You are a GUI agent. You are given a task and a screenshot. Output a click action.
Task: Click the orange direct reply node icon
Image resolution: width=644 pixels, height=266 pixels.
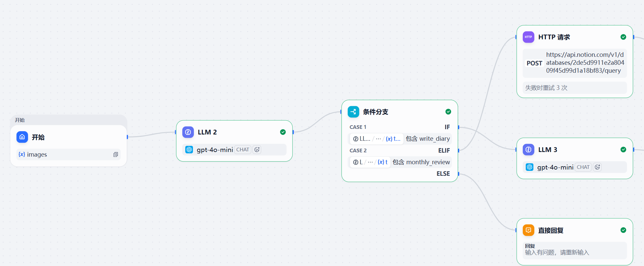528,230
